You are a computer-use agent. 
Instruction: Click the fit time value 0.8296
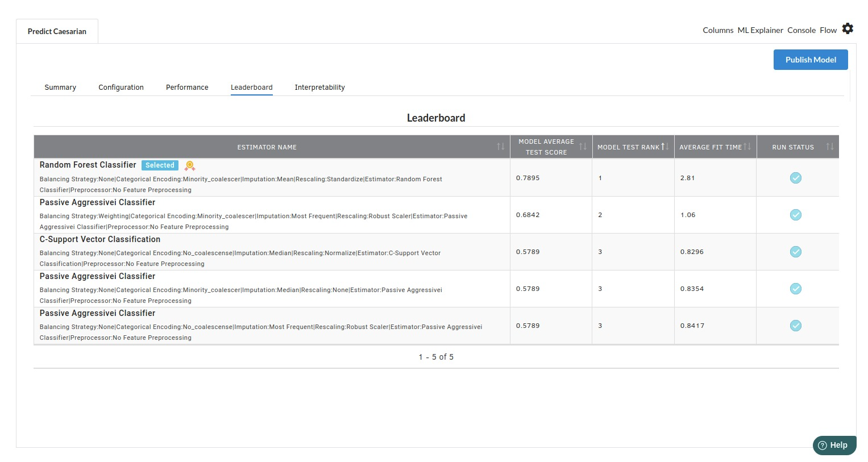pos(692,252)
